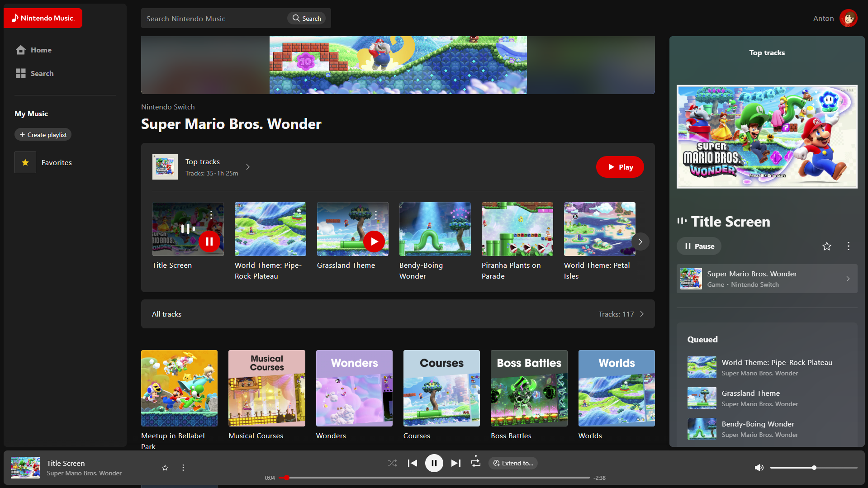
Task: Mute audio with the speaker icon
Action: click(759, 468)
